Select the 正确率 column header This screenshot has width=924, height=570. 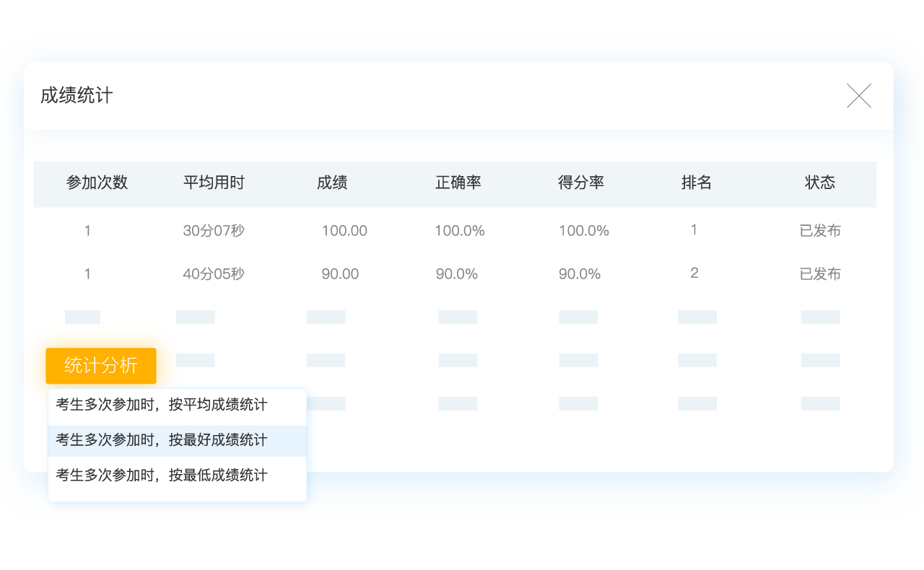point(458,183)
